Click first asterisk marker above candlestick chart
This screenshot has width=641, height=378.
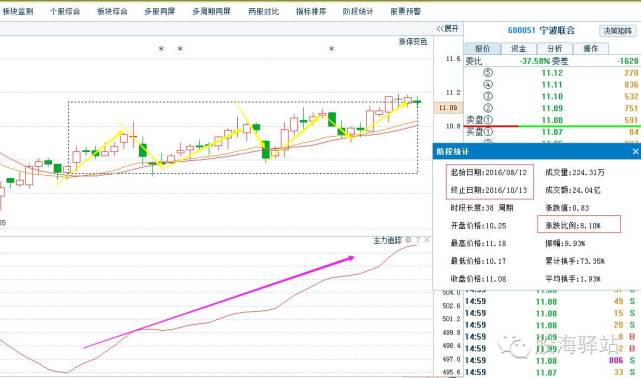(x=161, y=49)
